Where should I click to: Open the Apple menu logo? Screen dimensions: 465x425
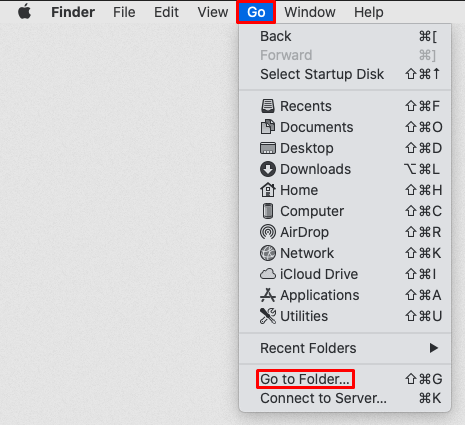click(24, 12)
